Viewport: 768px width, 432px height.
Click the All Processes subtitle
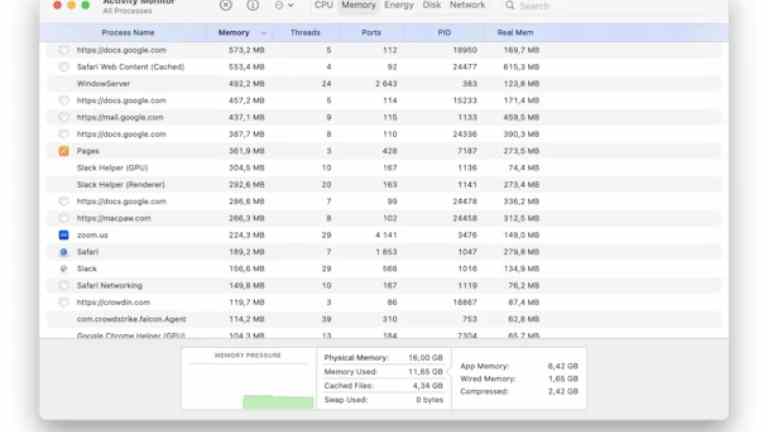click(127, 11)
